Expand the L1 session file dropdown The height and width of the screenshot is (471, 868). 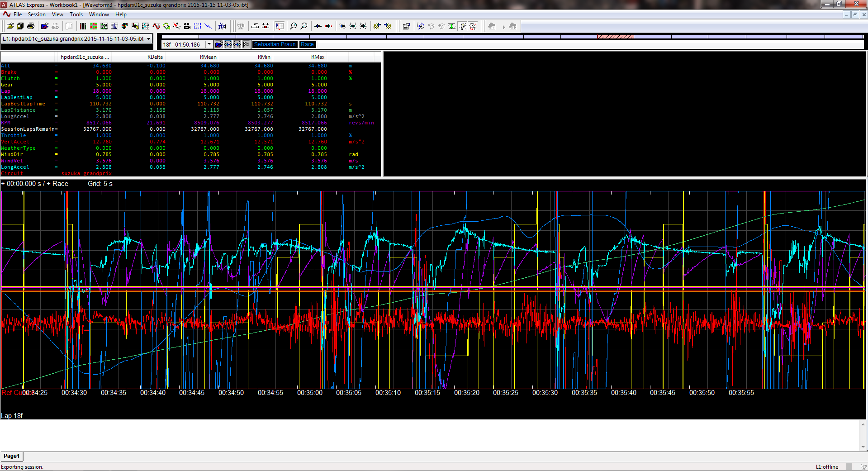148,39
